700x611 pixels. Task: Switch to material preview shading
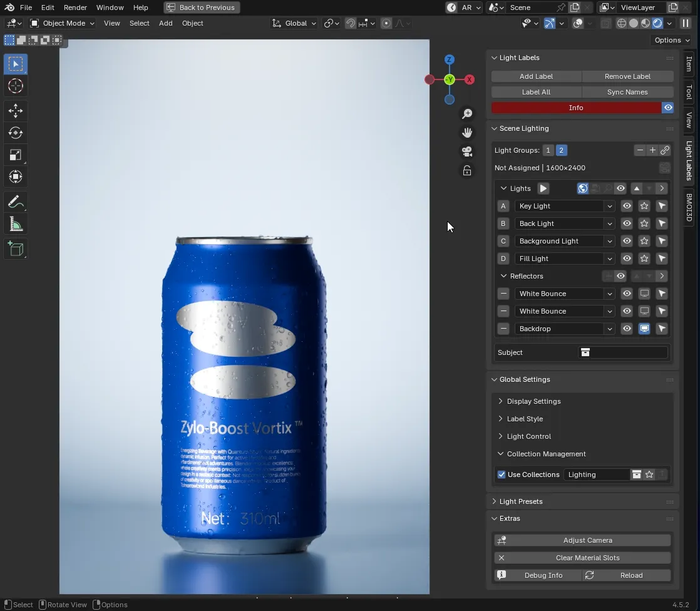pyautogui.click(x=646, y=23)
